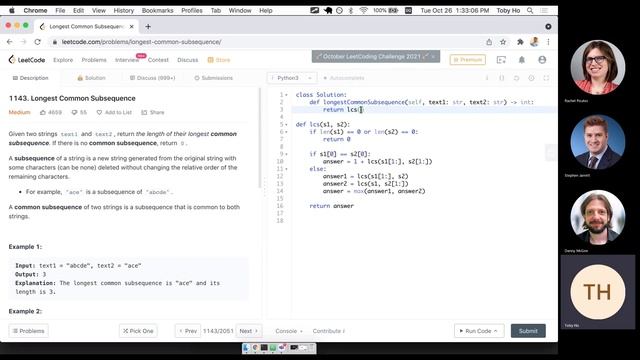Bookmark this page with star icon
Image resolution: width=640 pixels, height=360 pixels.
click(503, 42)
